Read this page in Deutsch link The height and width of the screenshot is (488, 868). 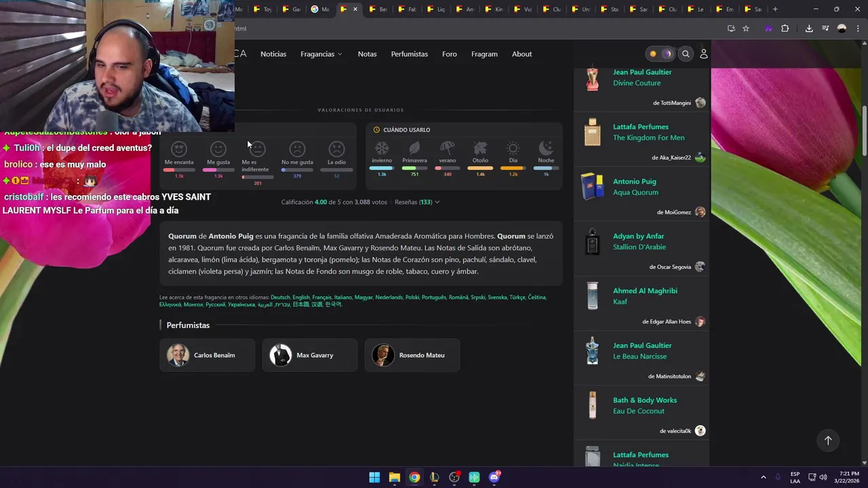click(x=280, y=298)
